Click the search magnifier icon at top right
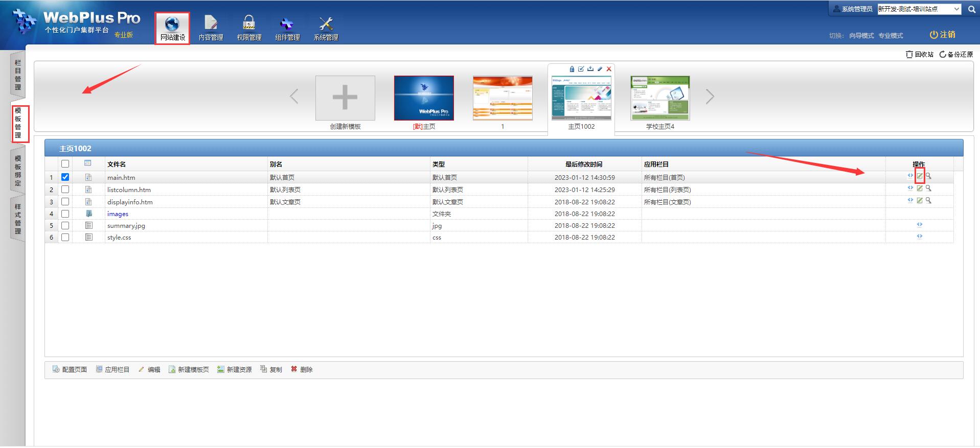The height and width of the screenshot is (448, 980). (x=971, y=9)
